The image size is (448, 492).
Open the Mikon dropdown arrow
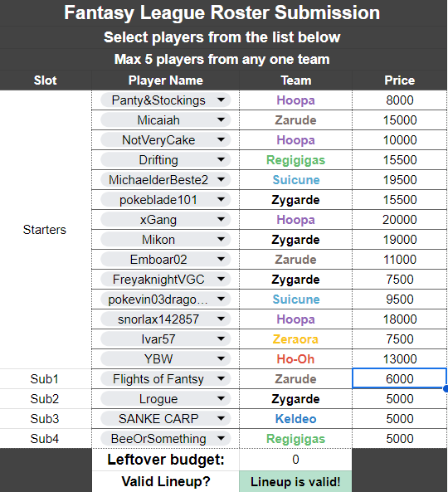pyautogui.click(x=221, y=240)
